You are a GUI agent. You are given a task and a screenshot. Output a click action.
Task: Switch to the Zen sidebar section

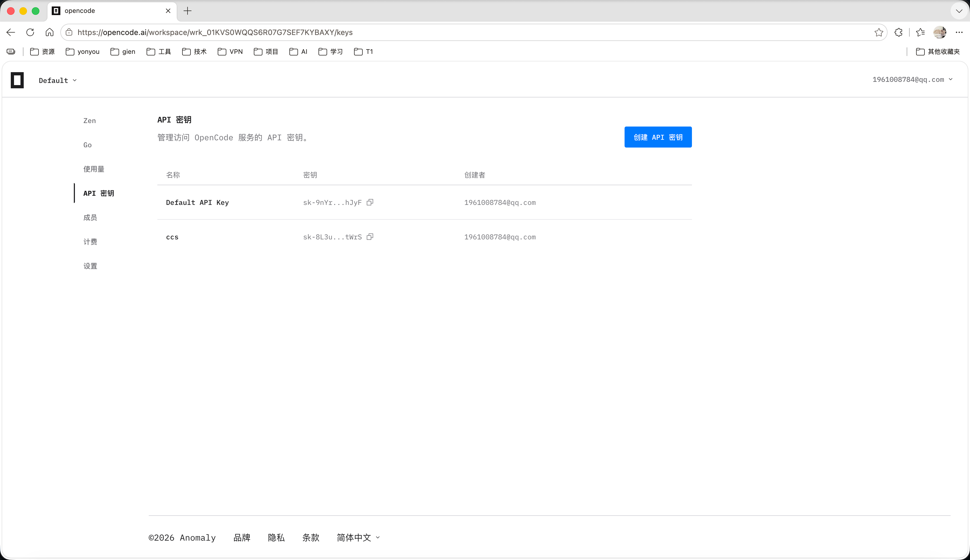(x=90, y=120)
